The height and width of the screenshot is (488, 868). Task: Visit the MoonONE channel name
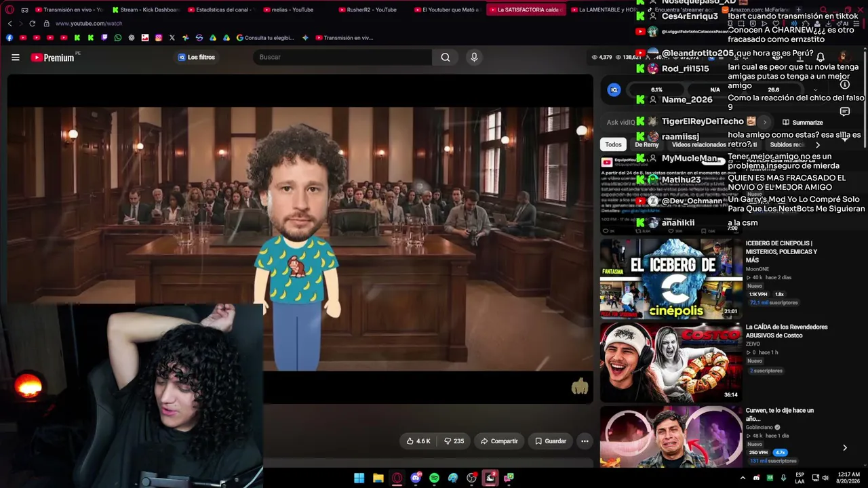pyautogui.click(x=757, y=269)
